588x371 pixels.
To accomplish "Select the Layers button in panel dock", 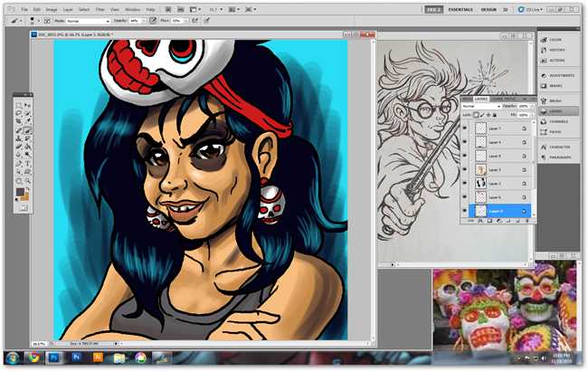I will (x=558, y=111).
